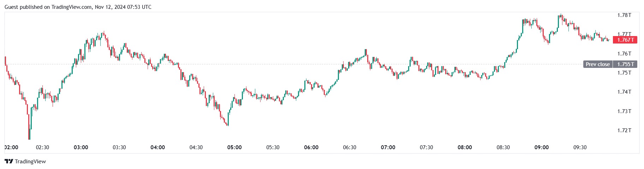
Task: Click the 1.73T price scale label
Action: point(624,111)
